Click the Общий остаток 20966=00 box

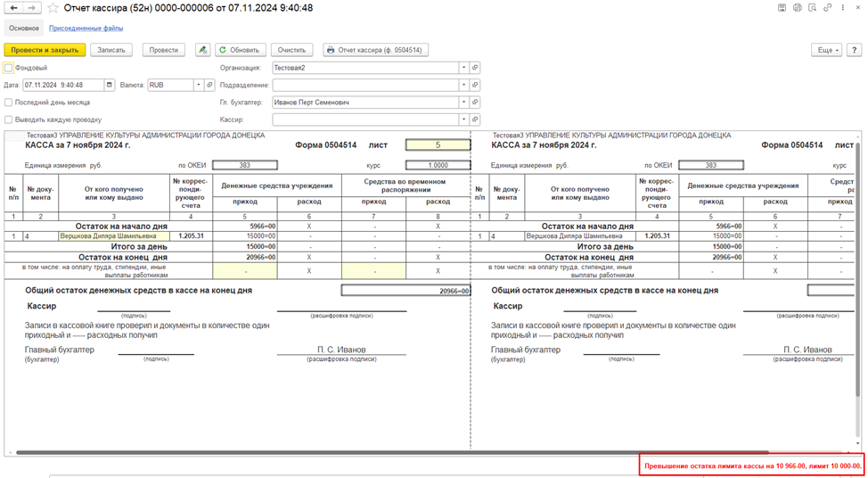pyautogui.click(x=405, y=290)
